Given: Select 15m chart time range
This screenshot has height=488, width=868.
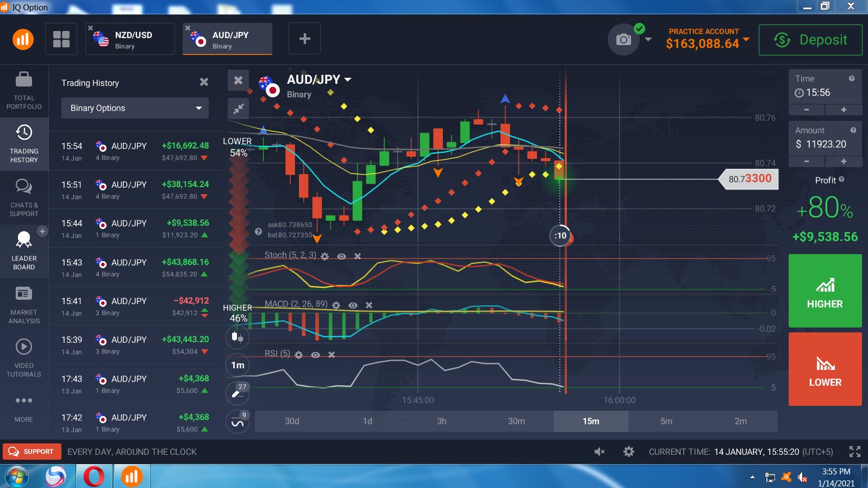Looking at the screenshot, I should [x=591, y=421].
